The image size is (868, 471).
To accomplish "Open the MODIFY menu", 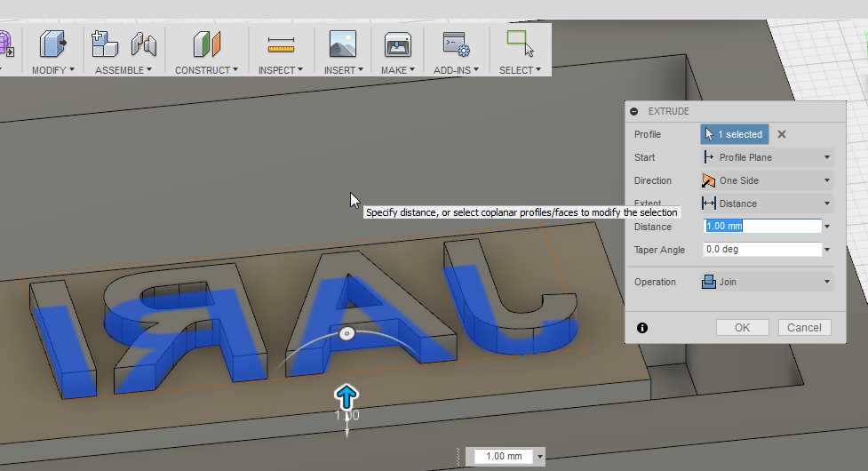I will 52,70.
